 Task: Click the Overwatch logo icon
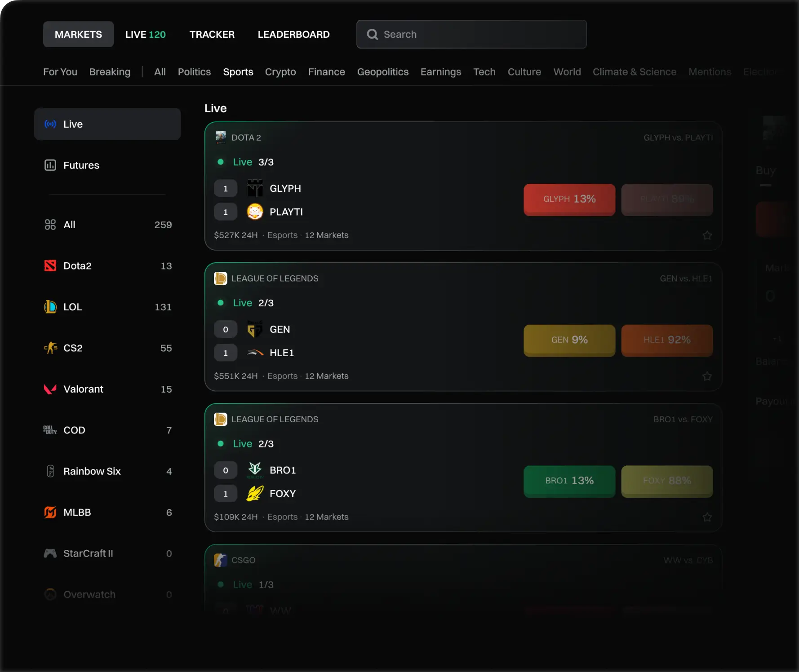coord(50,594)
